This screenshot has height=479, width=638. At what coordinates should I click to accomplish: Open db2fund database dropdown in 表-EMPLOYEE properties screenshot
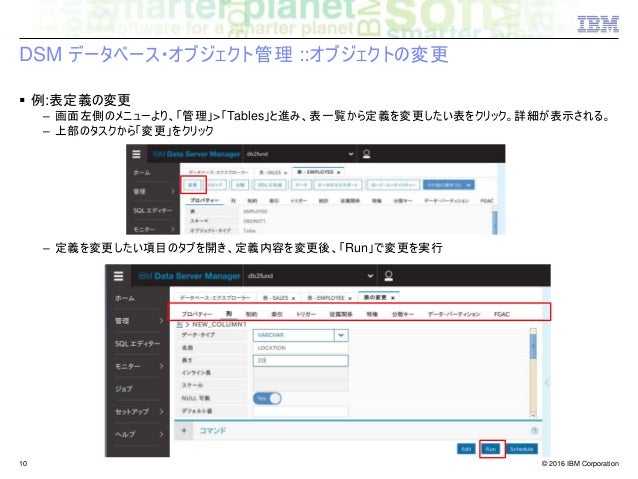pyautogui.click(x=350, y=154)
